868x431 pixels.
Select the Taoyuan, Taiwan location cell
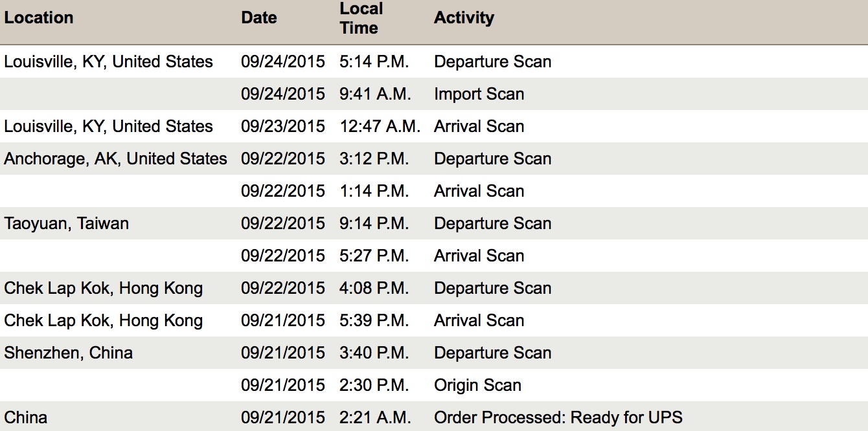[66, 223]
